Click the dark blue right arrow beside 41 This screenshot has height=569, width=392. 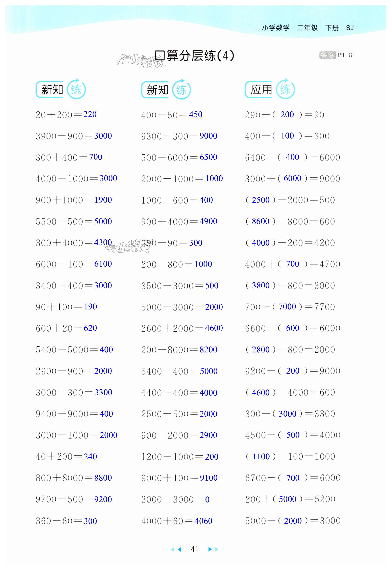[210, 549]
